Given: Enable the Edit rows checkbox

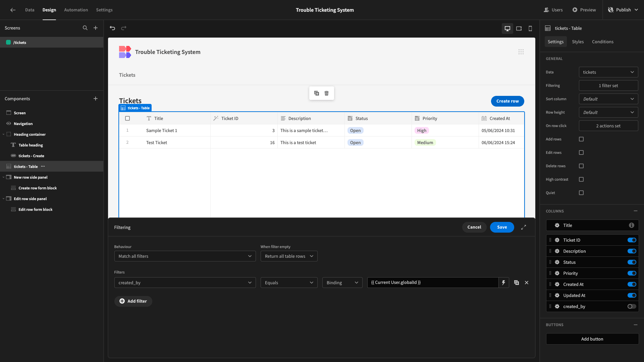Looking at the screenshot, I should coord(581,153).
